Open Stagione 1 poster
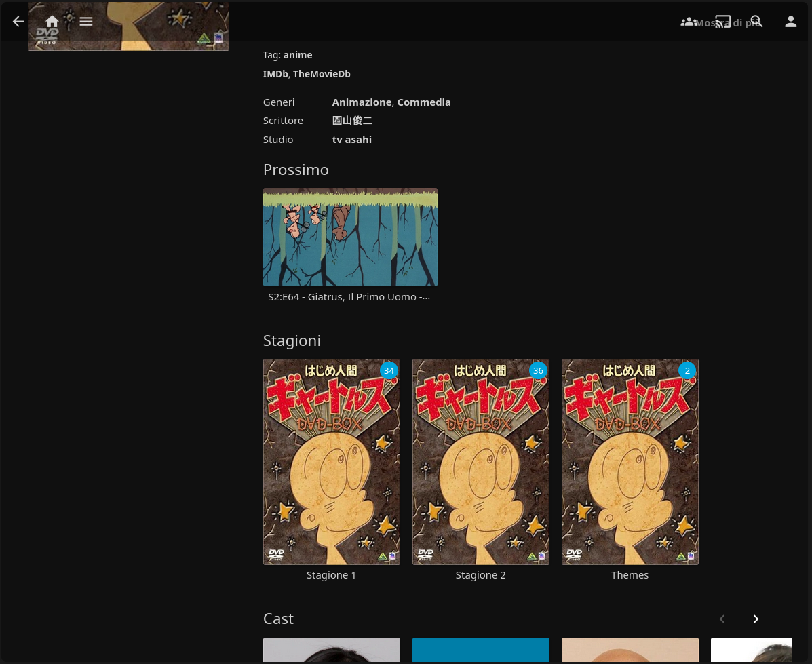Viewport: 812px width, 664px height. click(x=332, y=461)
